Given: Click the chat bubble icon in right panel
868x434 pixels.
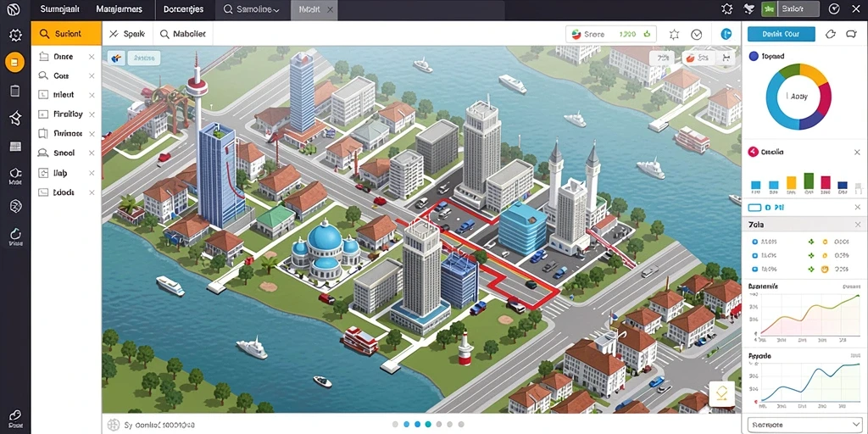Looking at the screenshot, I should [x=851, y=34].
